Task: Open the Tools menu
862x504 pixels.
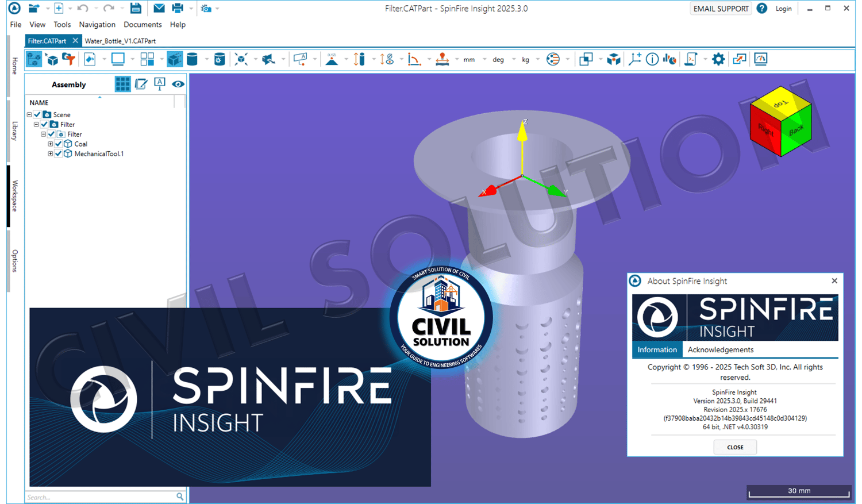Action: point(62,25)
